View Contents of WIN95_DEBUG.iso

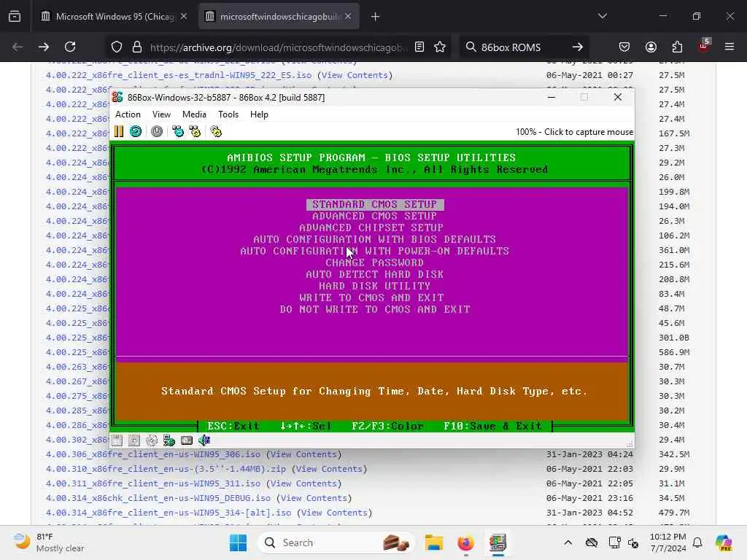click(314, 498)
